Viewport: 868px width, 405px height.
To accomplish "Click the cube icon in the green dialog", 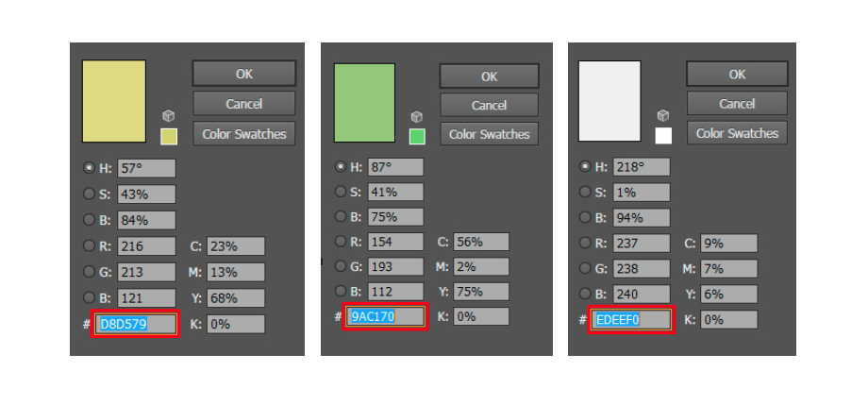I will (417, 116).
